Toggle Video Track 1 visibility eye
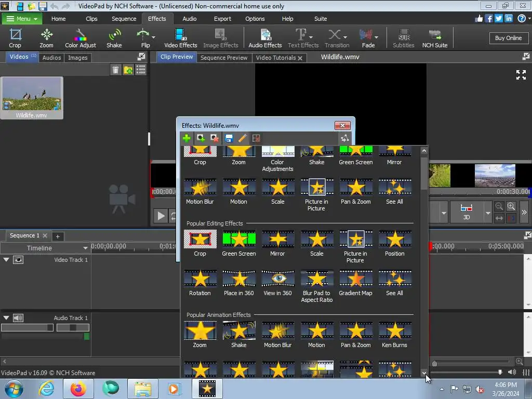The width and height of the screenshot is (532, 399). [x=18, y=260]
